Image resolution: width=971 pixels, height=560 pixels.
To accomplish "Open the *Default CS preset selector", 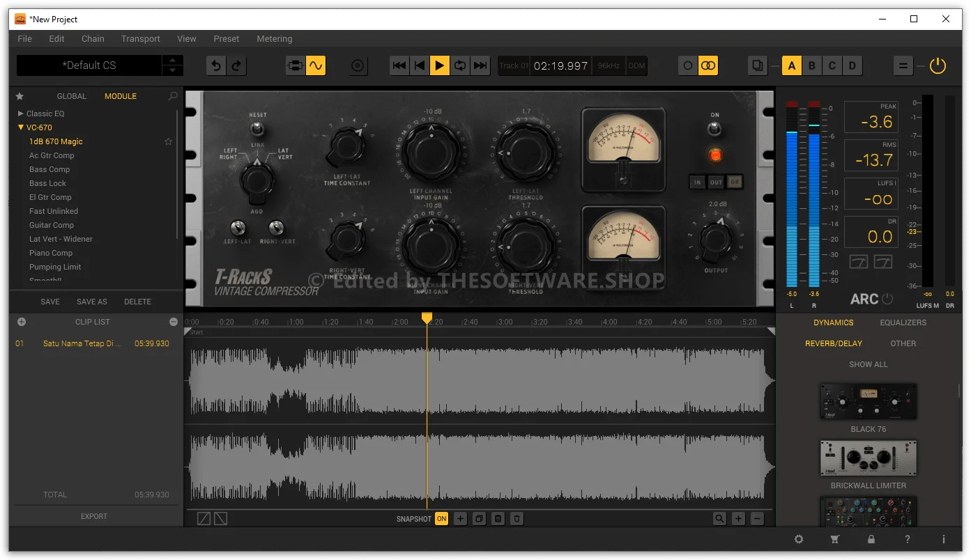I will 89,65.
